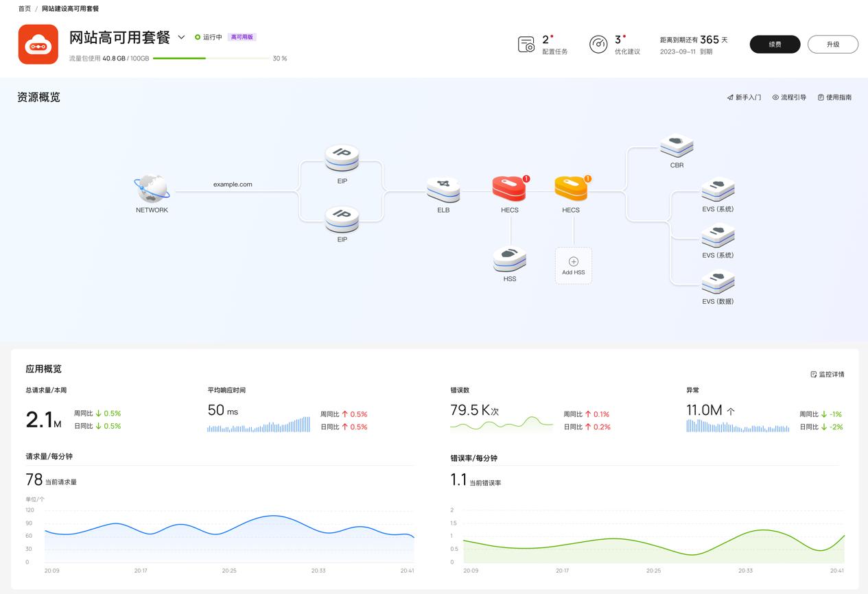Click the red cloud product logo
This screenshot has width=868, height=594.
tap(38, 44)
